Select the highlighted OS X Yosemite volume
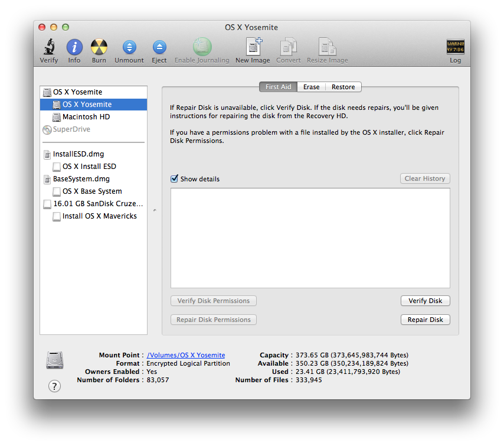 (x=93, y=104)
